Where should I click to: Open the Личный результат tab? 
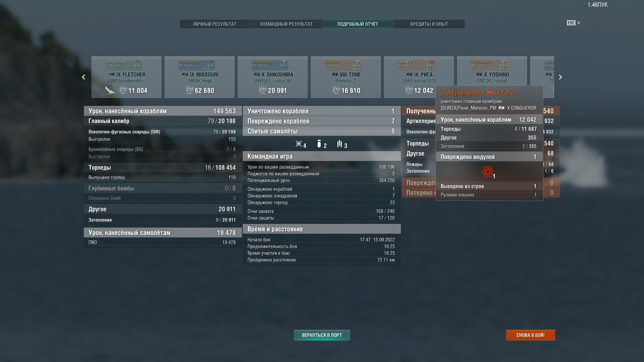pos(215,24)
